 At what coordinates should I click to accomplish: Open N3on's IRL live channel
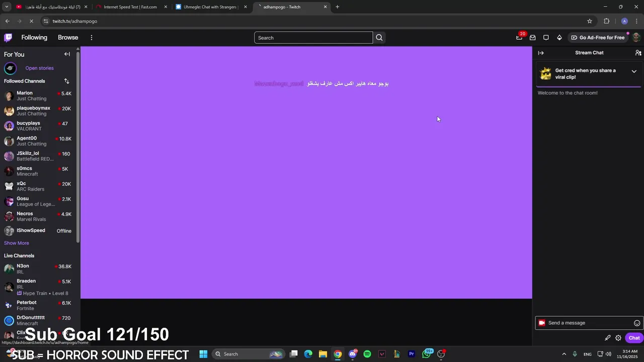pyautogui.click(x=38, y=268)
